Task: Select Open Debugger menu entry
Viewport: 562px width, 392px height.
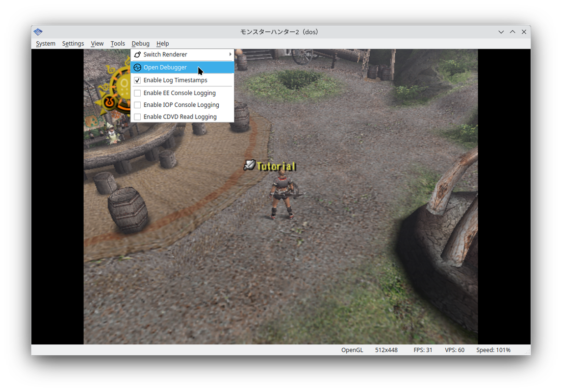Action: point(182,67)
